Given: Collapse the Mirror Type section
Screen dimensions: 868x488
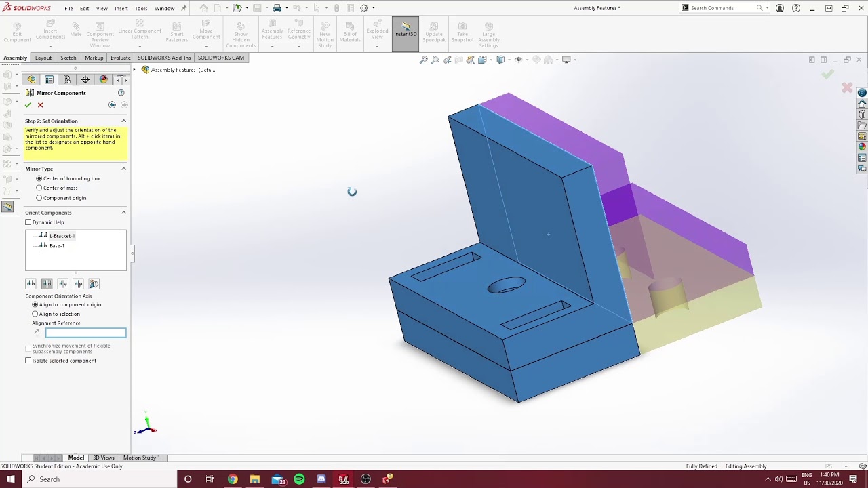Looking at the screenshot, I should pyautogui.click(x=123, y=169).
